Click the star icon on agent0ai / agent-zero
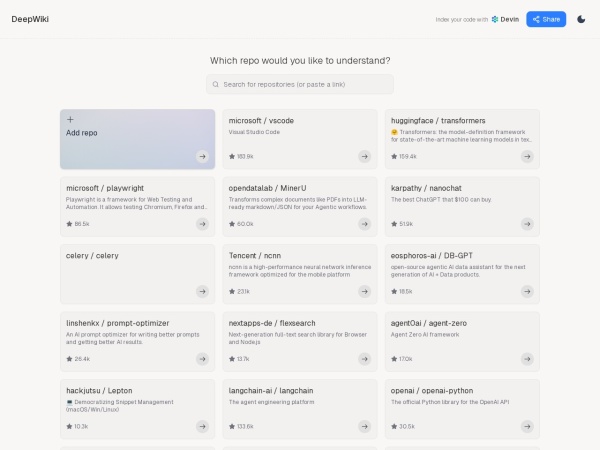The width and height of the screenshot is (600, 450). (394, 359)
